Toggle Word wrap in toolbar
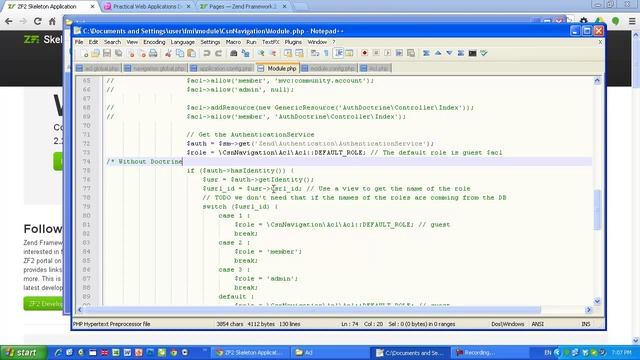This screenshot has width=640, height=360. coord(315,53)
